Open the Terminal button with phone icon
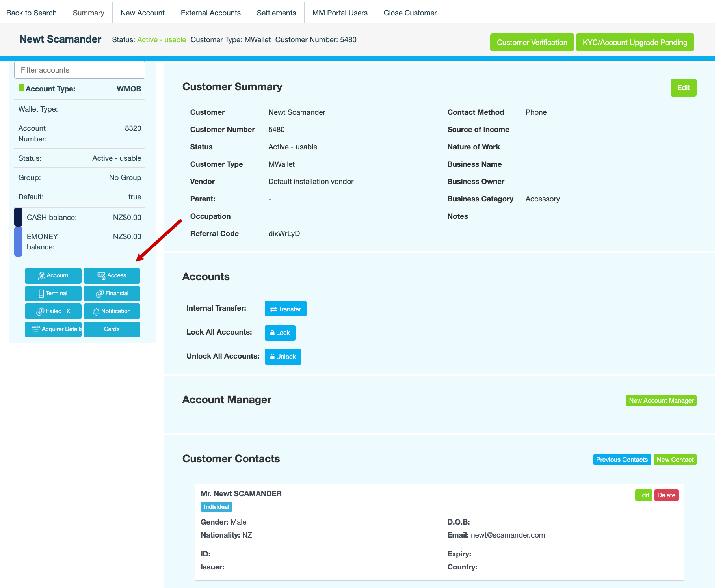Image resolution: width=725 pixels, height=588 pixels. click(x=53, y=293)
